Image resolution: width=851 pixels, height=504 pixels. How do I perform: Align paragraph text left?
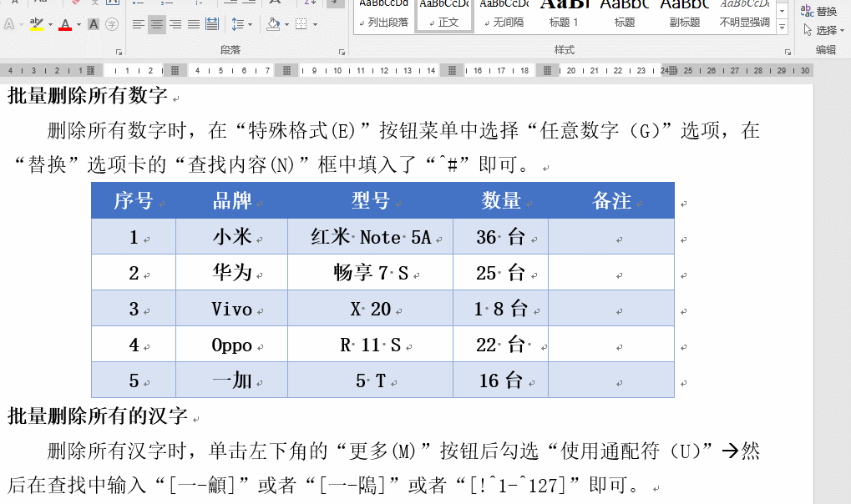point(139,24)
